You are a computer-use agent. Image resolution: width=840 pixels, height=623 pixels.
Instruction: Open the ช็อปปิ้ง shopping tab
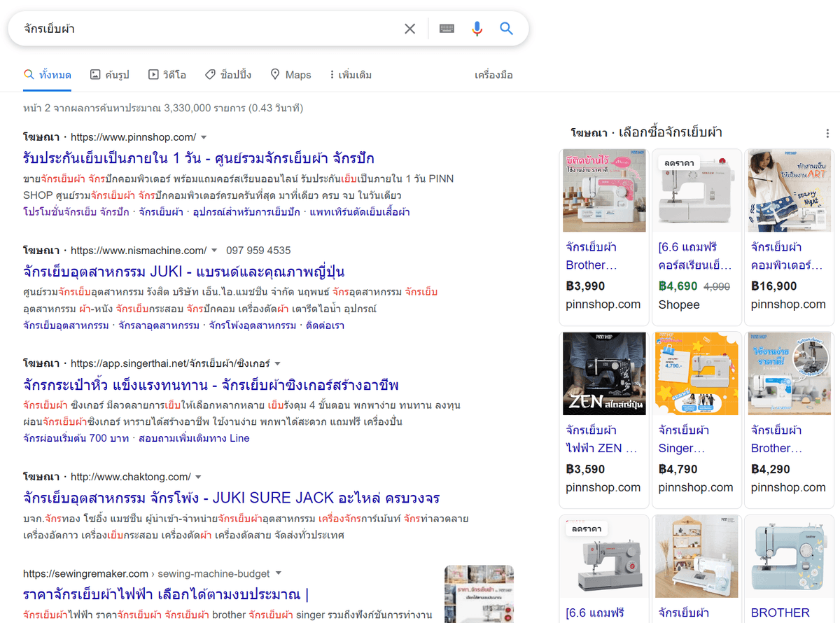[x=228, y=75]
